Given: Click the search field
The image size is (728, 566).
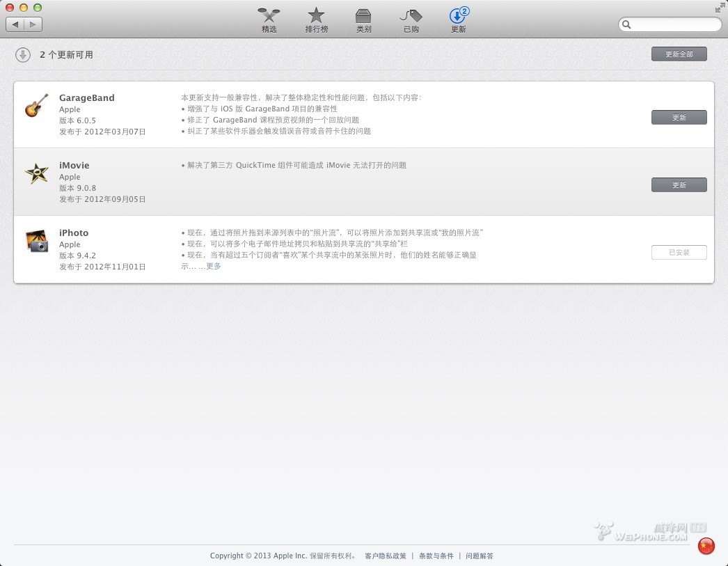Looking at the screenshot, I should [670, 24].
